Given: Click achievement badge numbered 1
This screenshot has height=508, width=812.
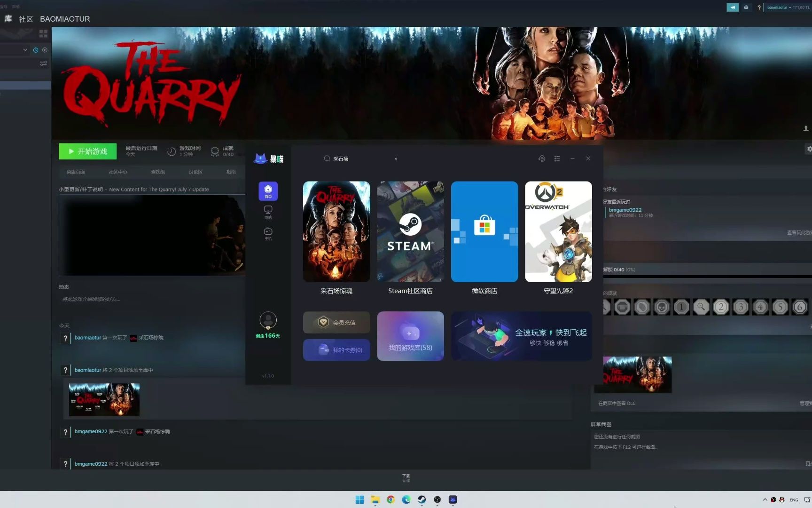Looking at the screenshot, I should 681,307.
